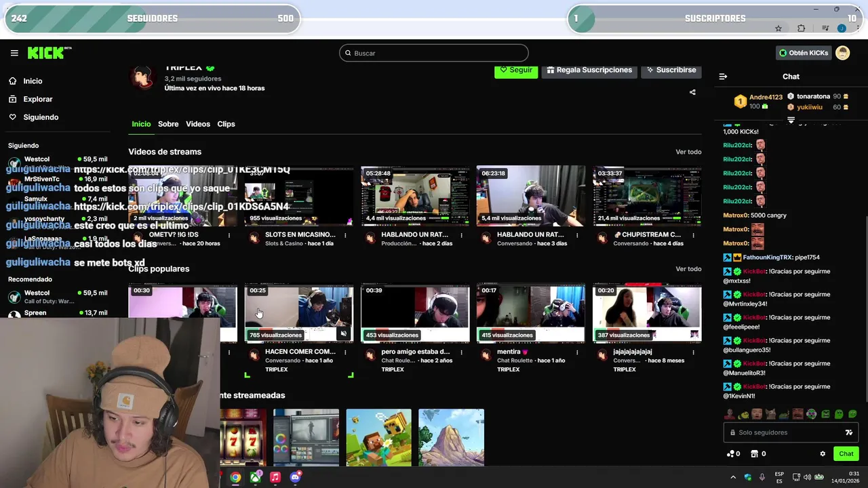Go to the KICK logo home page
Screen dimensions: 868x488
(49, 53)
